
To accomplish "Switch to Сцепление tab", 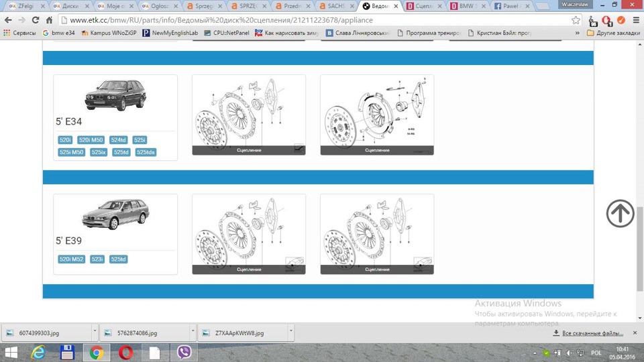I will (x=423, y=6).
